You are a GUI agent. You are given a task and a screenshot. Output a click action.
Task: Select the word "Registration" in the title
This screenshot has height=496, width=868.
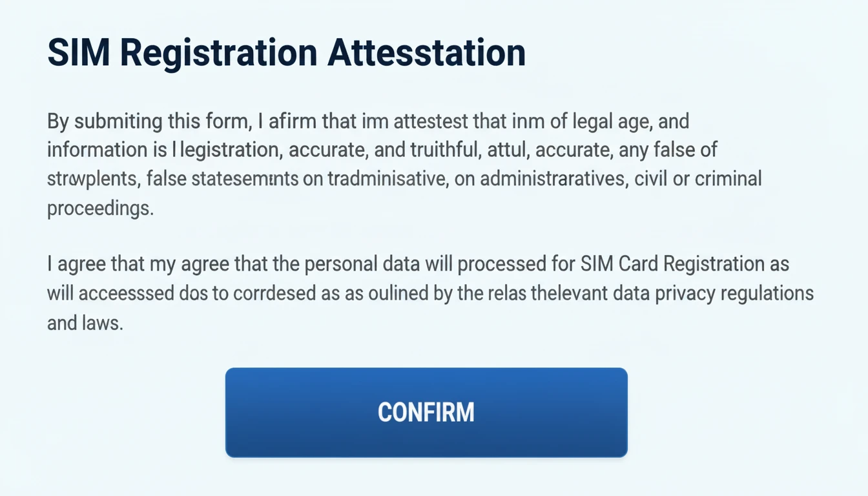click(220, 54)
